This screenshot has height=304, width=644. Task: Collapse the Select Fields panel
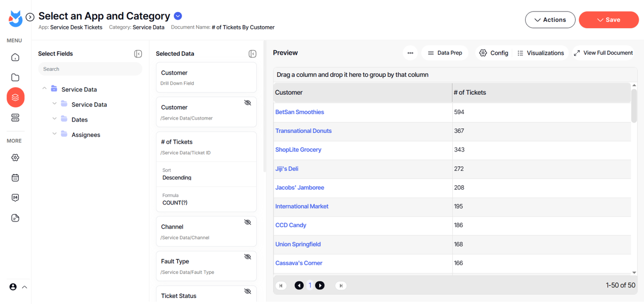(x=138, y=54)
